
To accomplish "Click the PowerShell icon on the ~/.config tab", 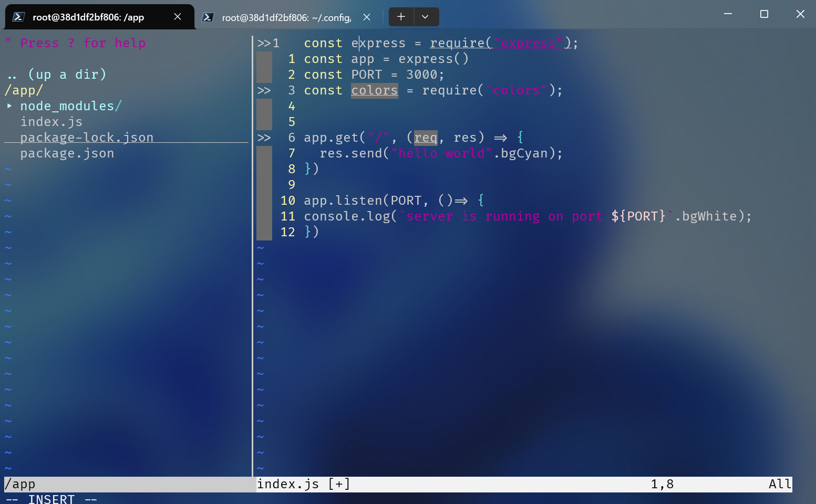I will pyautogui.click(x=208, y=17).
